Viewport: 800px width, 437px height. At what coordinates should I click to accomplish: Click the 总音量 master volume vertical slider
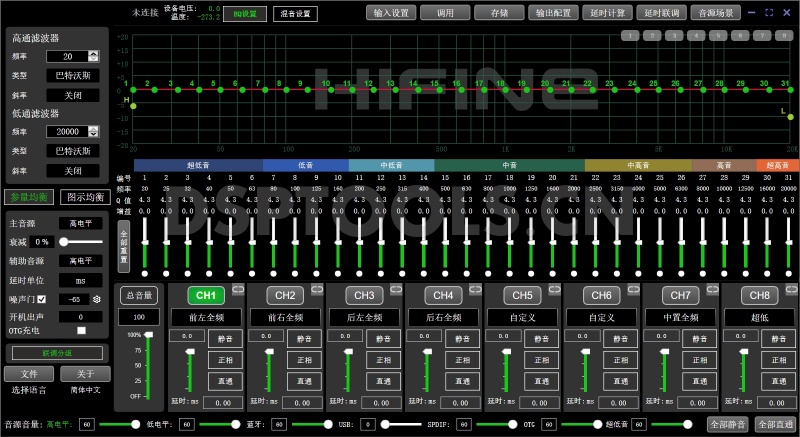click(x=148, y=365)
